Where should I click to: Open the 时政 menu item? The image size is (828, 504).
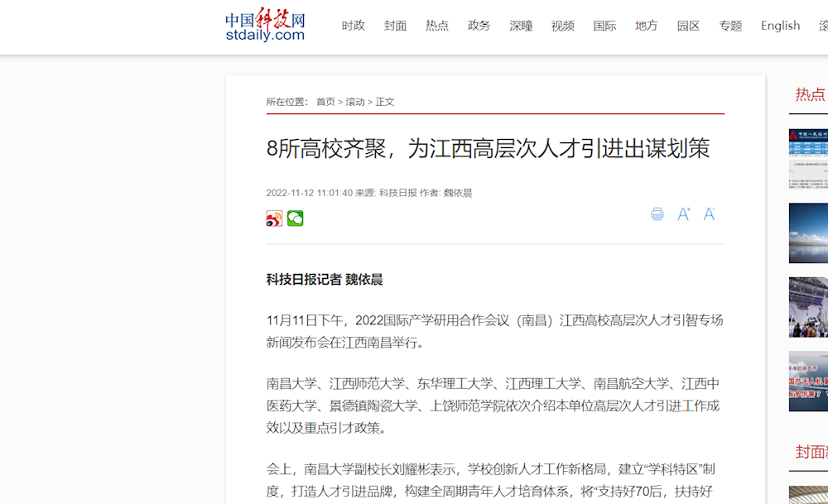tap(354, 26)
